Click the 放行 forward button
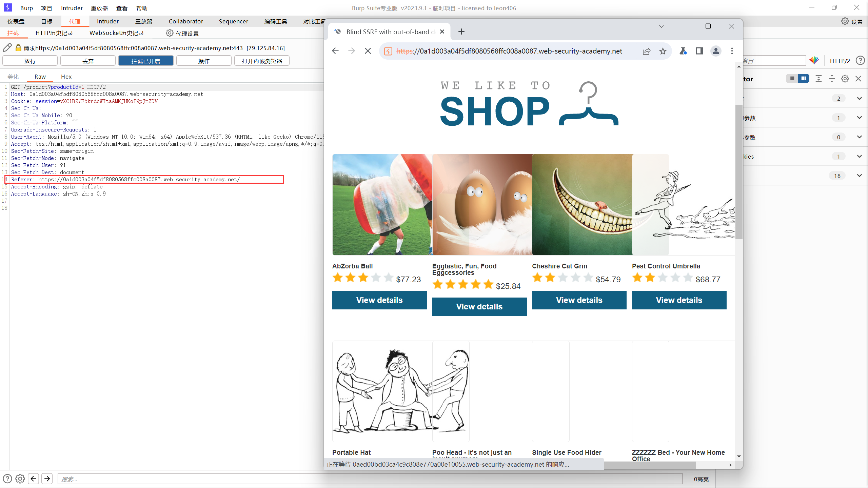The height and width of the screenshot is (488, 868). [30, 61]
